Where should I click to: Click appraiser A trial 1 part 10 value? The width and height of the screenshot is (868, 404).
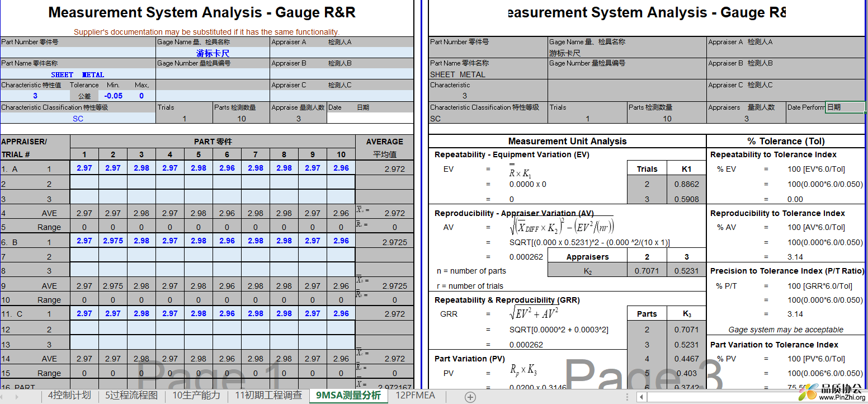pyautogui.click(x=341, y=168)
